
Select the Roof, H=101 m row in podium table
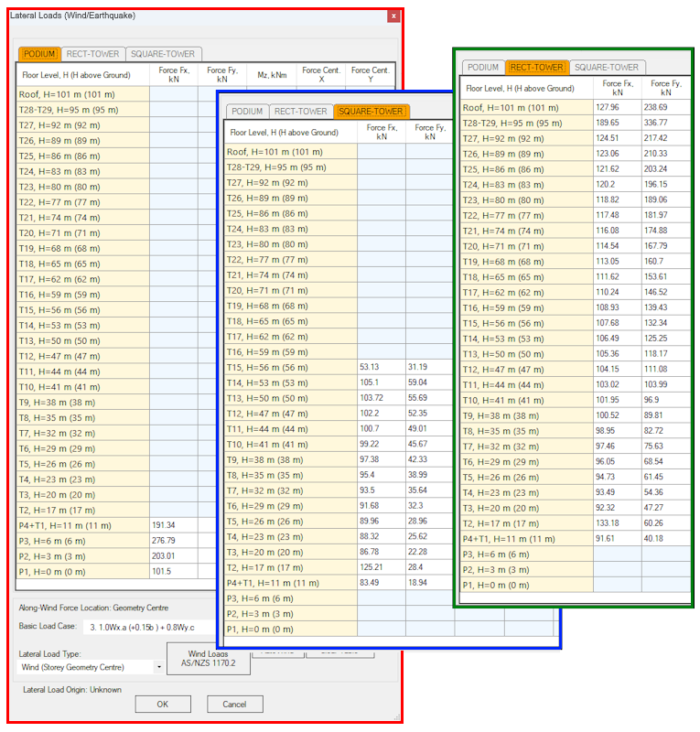(82, 94)
